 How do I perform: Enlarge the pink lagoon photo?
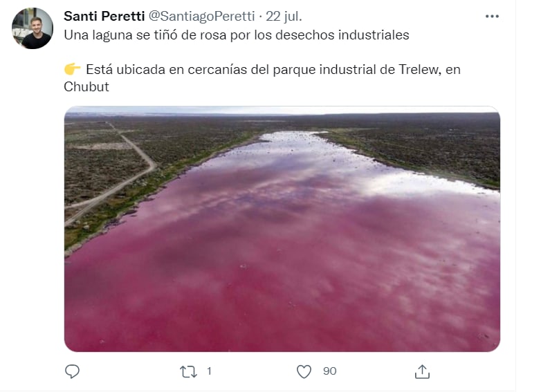pos(282,229)
